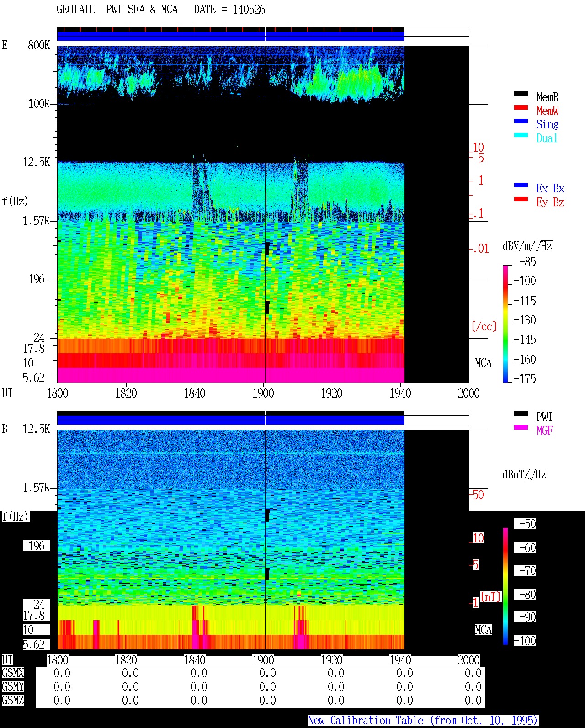Click the black MemR legend swatch
This screenshot has width=585, height=728.
pyautogui.click(x=521, y=94)
